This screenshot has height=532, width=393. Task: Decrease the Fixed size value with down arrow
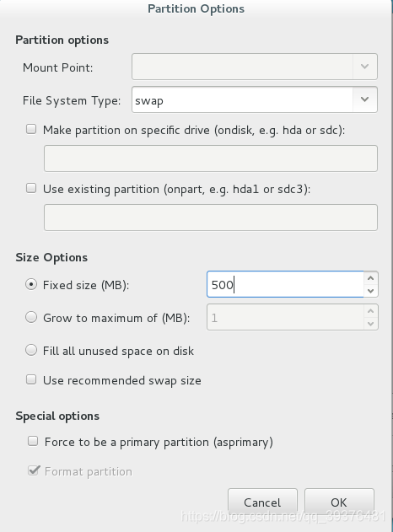pyautogui.click(x=370, y=291)
